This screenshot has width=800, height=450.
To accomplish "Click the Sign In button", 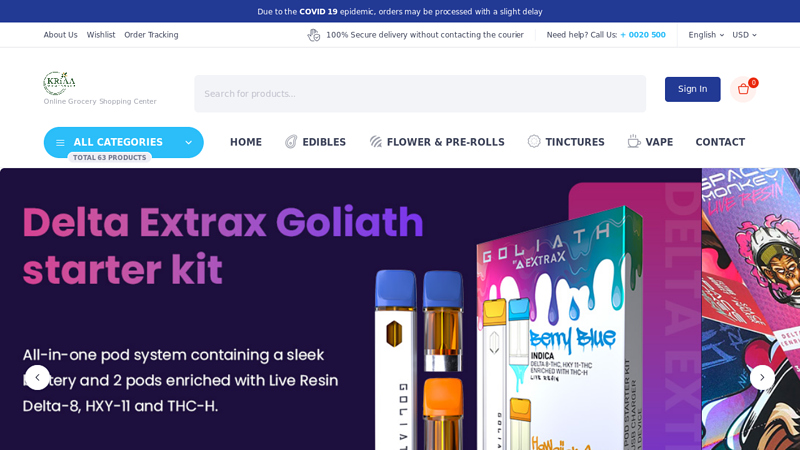I will [692, 89].
